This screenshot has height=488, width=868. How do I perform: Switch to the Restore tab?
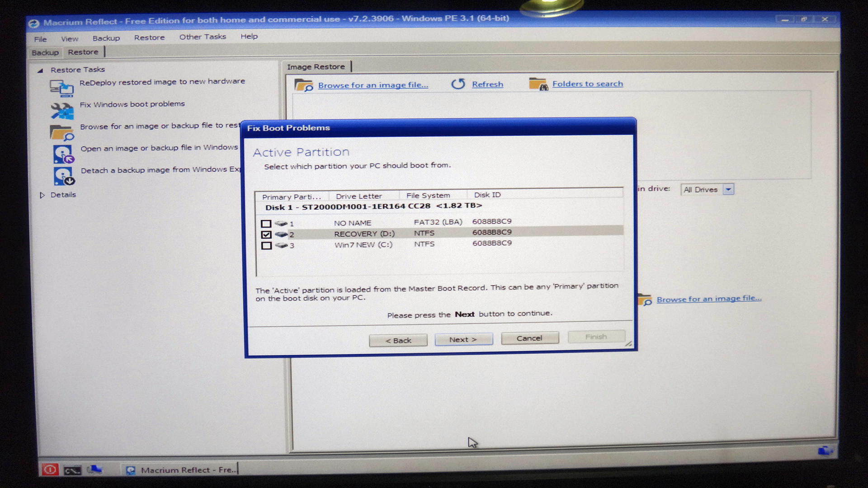coord(83,52)
